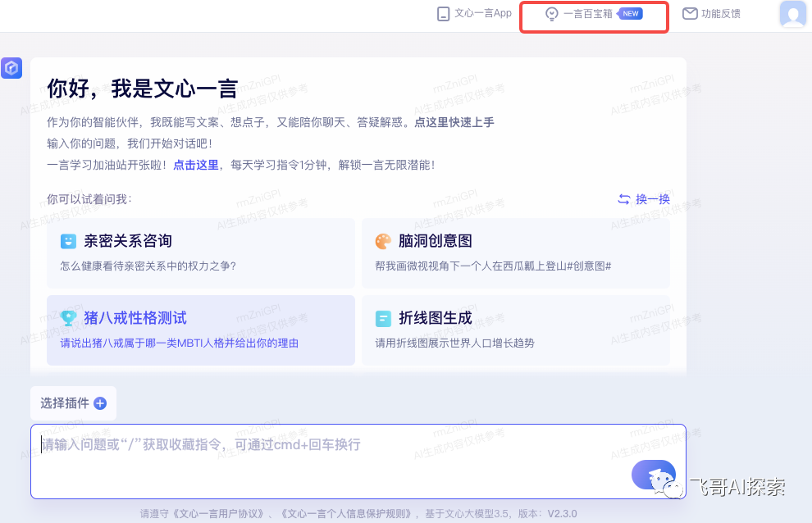812x523 pixels.
Task: Click the user avatar top right
Action: click(791, 13)
